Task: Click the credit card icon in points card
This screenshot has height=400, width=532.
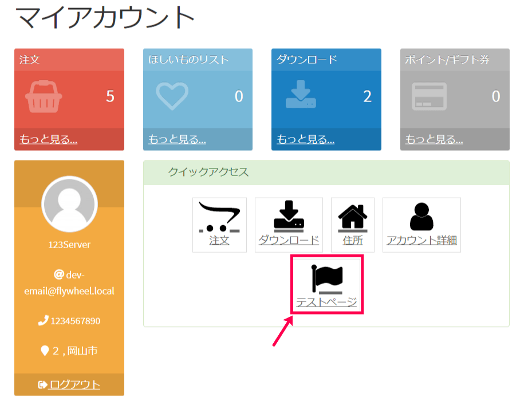Action: click(x=429, y=96)
